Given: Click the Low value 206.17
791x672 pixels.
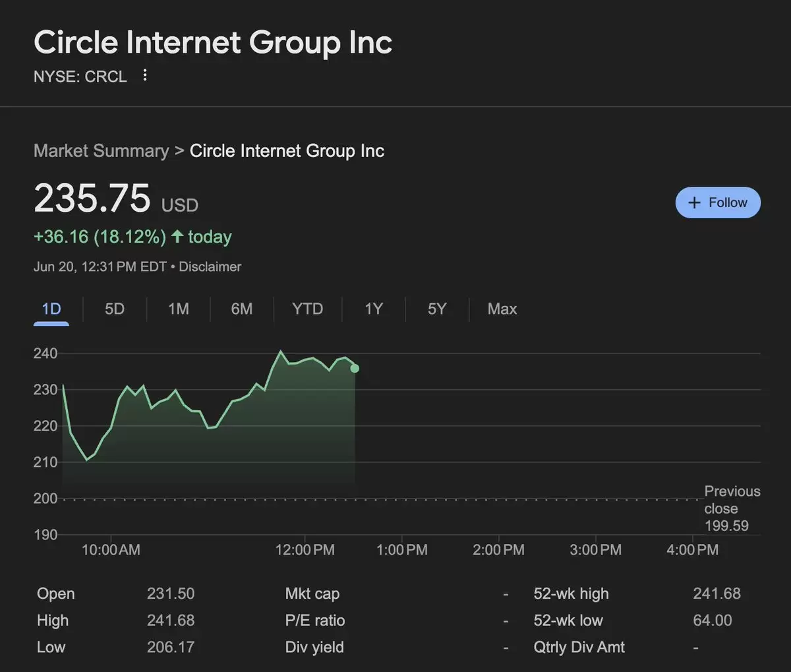Looking at the screenshot, I should pos(171,648).
